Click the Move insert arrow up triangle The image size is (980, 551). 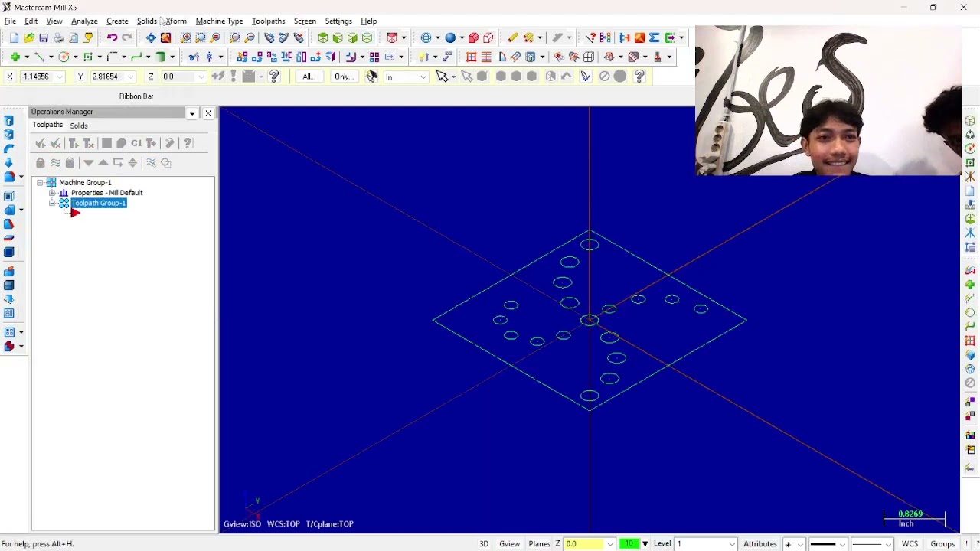pos(103,162)
